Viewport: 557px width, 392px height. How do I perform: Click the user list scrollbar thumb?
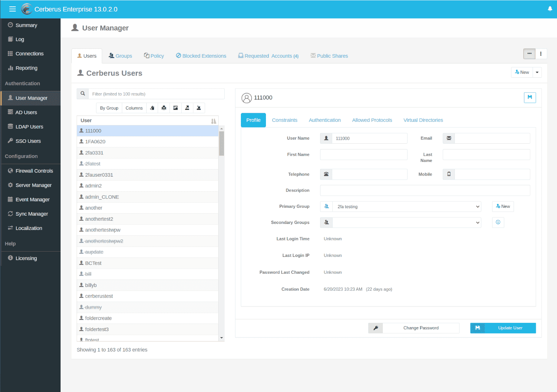(x=222, y=143)
